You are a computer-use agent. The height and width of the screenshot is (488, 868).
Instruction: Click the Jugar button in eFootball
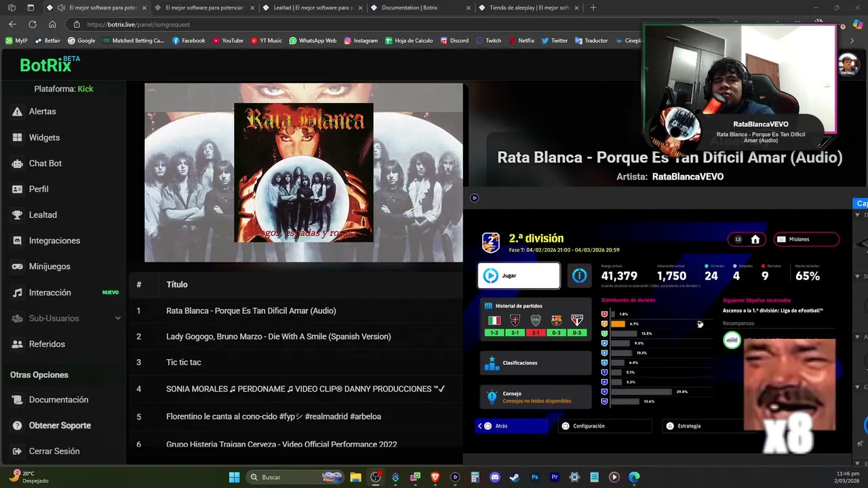519,276
